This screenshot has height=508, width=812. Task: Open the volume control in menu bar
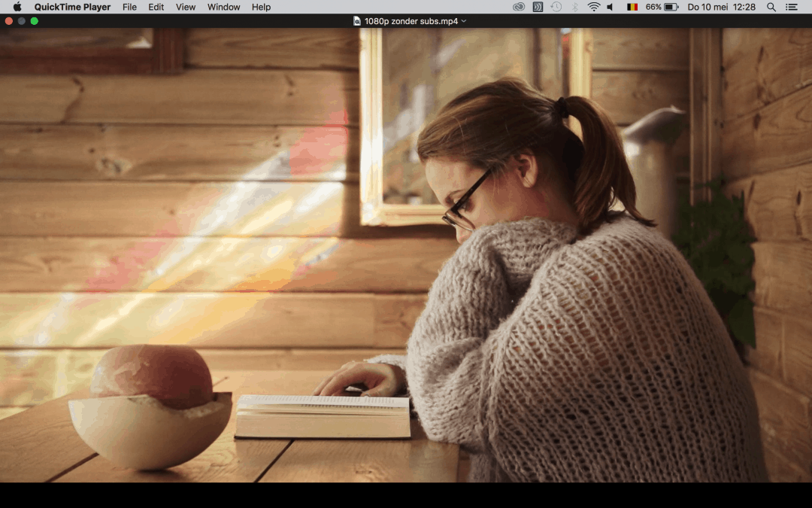click(x=611, y=7)
